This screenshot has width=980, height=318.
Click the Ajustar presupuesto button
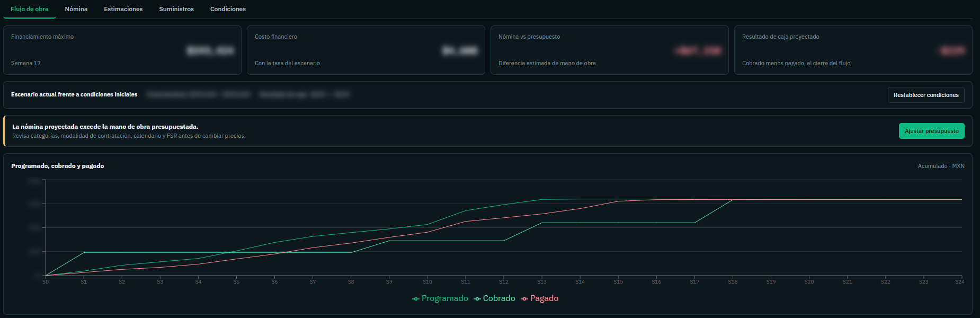932,131
